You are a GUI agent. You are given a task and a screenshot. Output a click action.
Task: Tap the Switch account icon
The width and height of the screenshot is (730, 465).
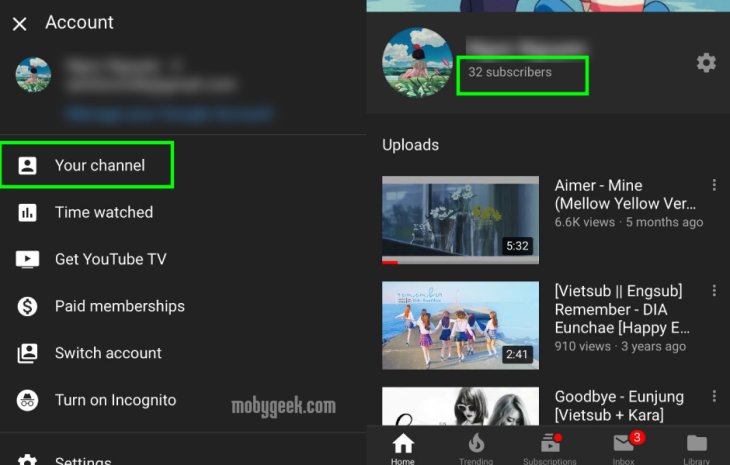[x=27, y=353]
